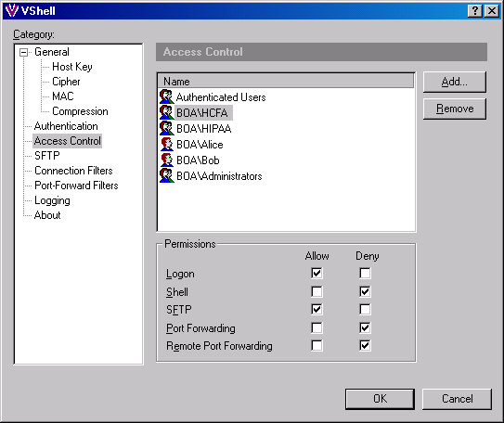Select the Authenticated Users entry
Screen dimensions: 504x423
pyautogui.click(x=221, y=97)
